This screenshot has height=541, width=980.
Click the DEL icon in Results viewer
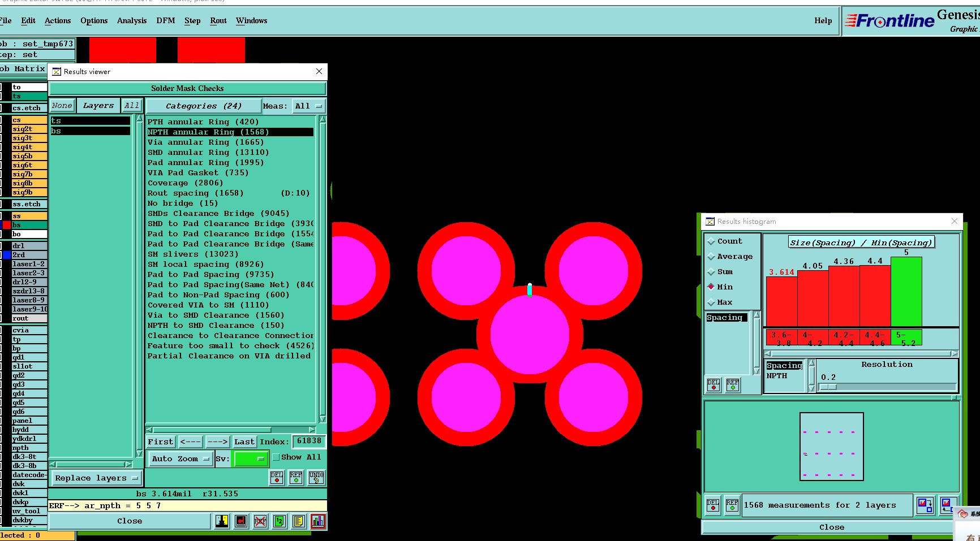coord(277,478)
